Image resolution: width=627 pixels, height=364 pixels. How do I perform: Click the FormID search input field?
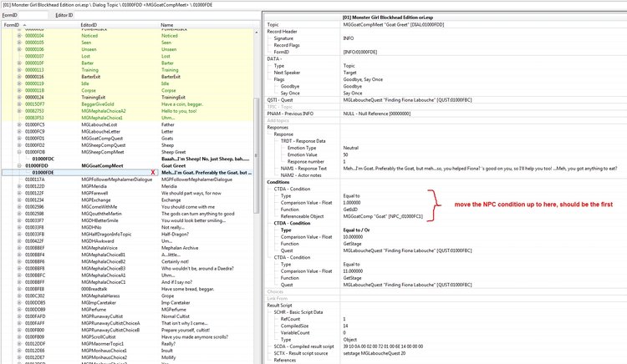click(33, 15)
